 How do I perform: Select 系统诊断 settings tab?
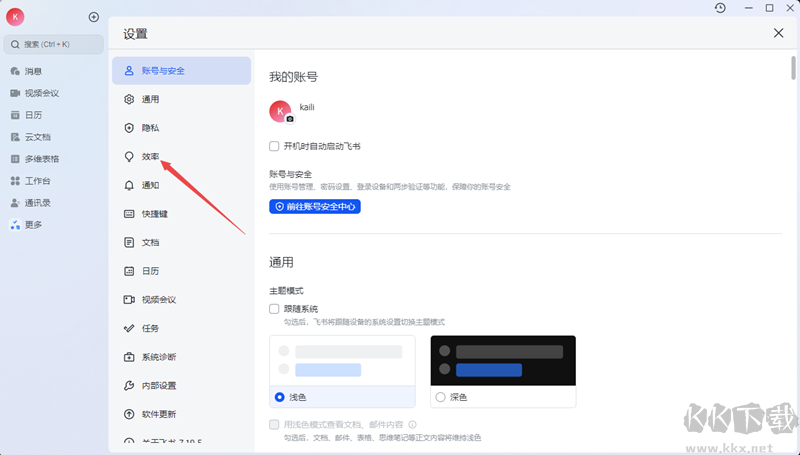click(x=182, y=356)
